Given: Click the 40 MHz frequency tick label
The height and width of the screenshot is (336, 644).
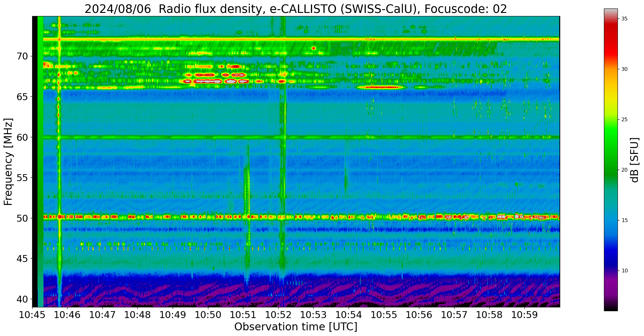Looking at the screenshot, I should tap(22, 299).
